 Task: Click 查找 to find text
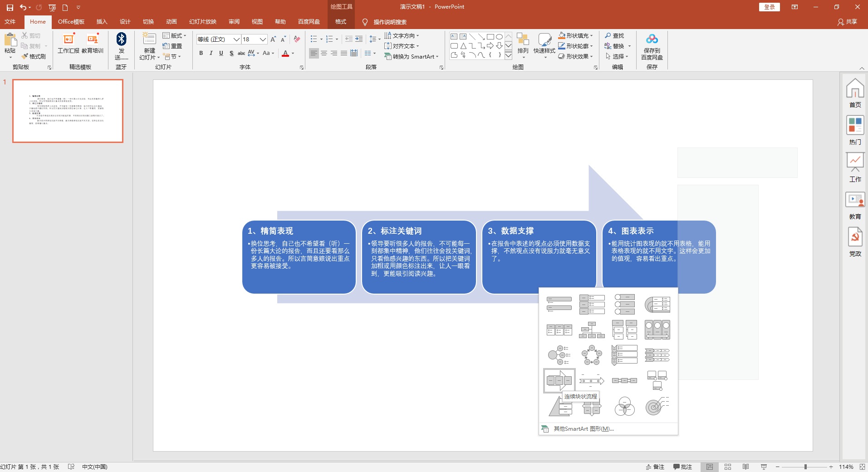[614, 35]
